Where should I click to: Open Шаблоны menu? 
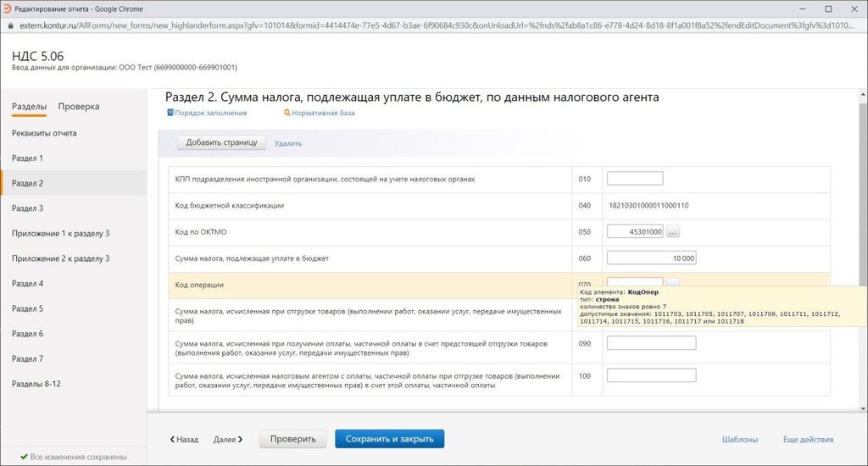739,440
